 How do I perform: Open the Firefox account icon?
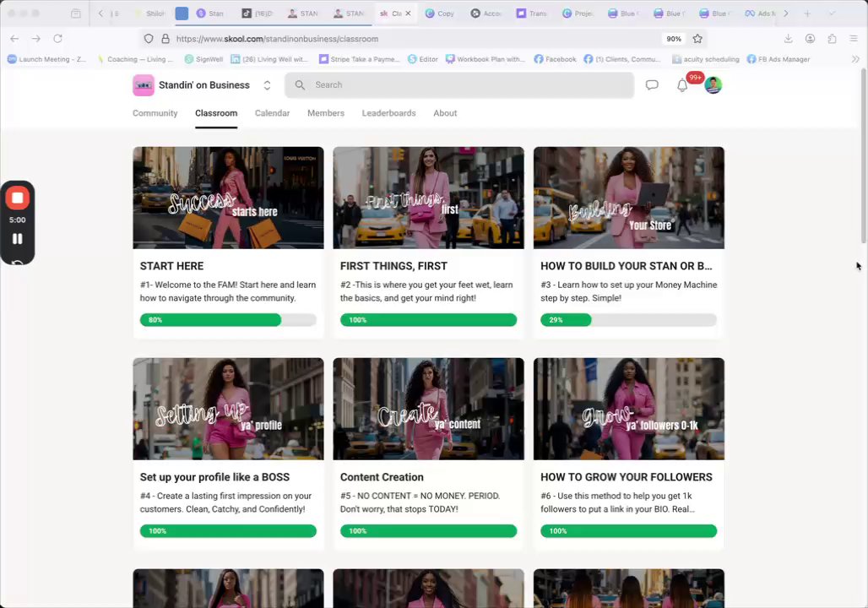(x=810, y=39)
